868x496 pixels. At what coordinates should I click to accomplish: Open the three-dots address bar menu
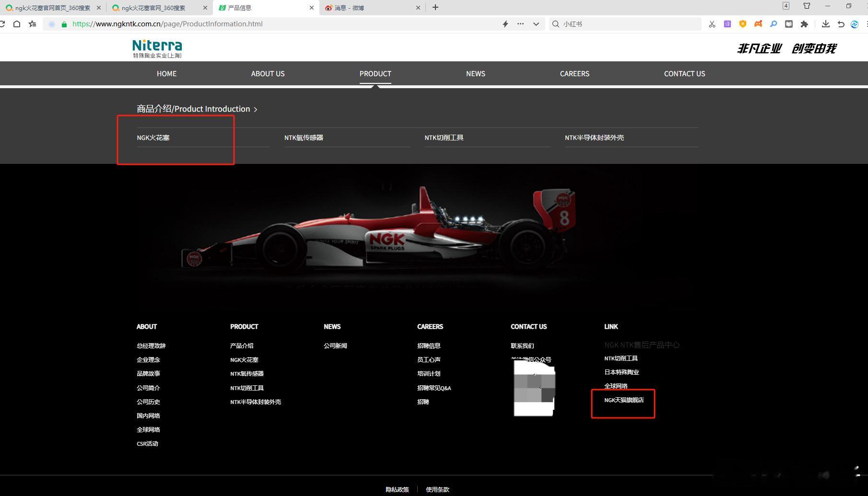click(520, 24)
